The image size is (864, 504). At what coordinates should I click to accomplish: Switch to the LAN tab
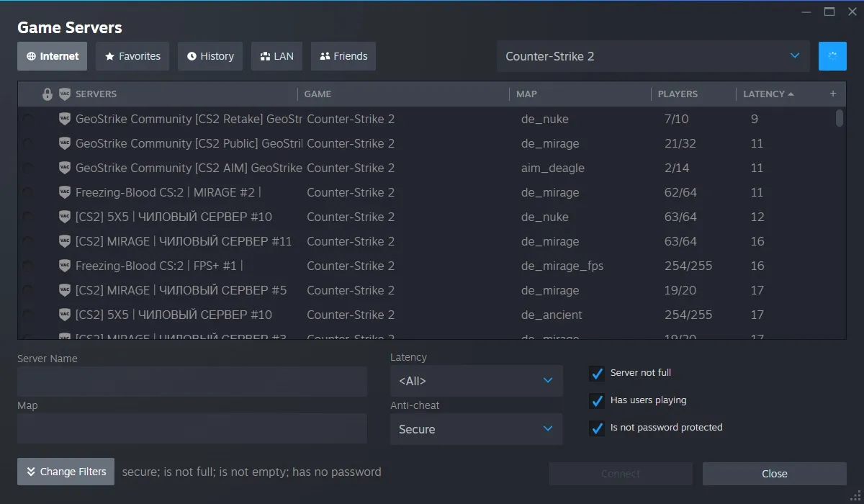[276, 56]
